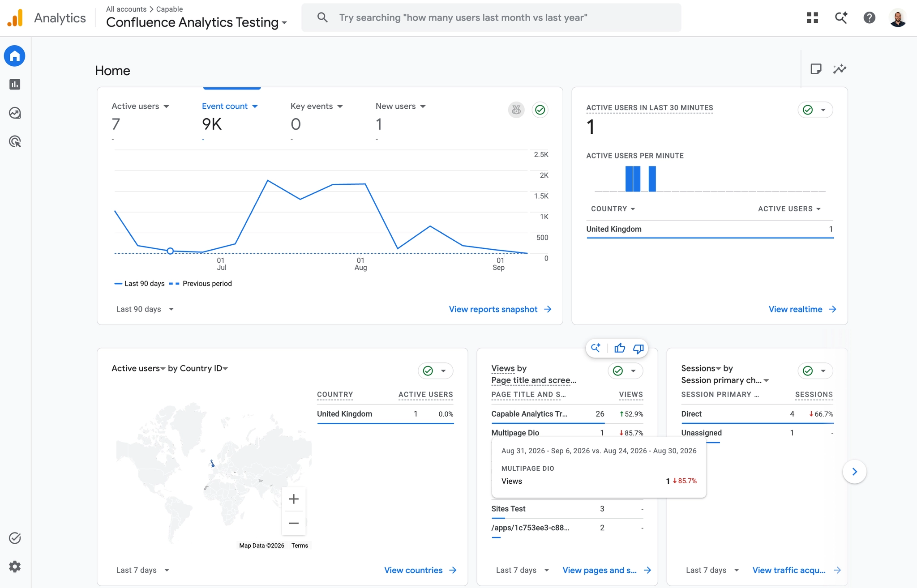Viewport: 917px width, 588px height.
Task: Click the next cards arrow button
Action: coord(855,472)
